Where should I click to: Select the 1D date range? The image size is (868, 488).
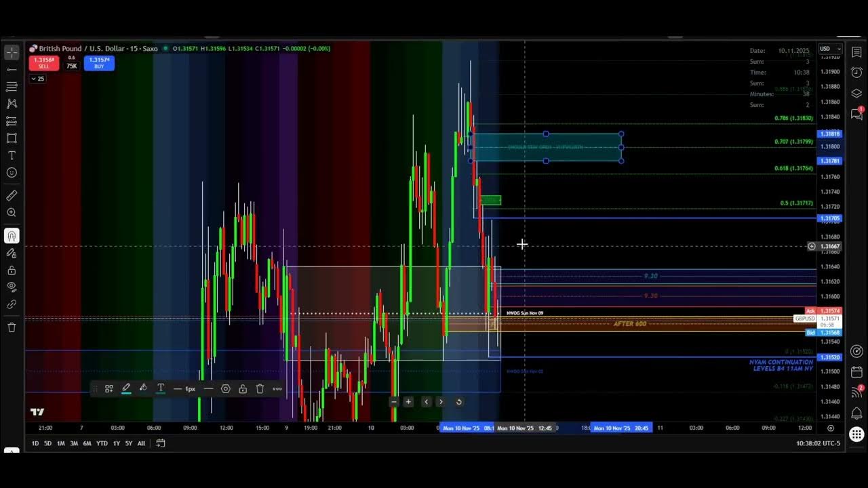click(35, 443)
